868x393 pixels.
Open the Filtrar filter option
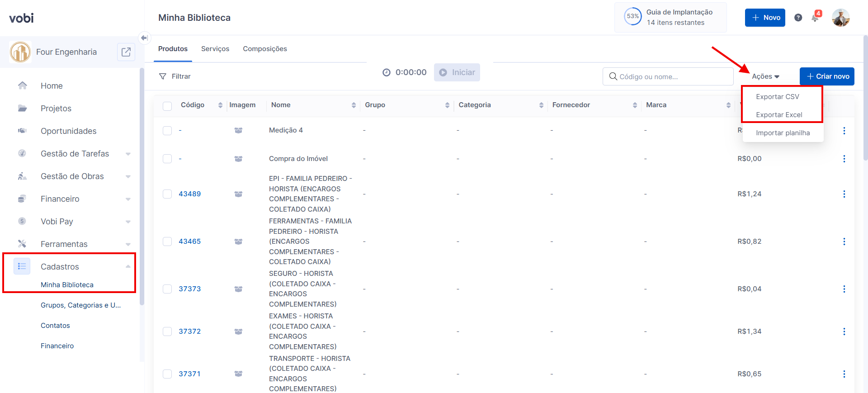(175, 76)
